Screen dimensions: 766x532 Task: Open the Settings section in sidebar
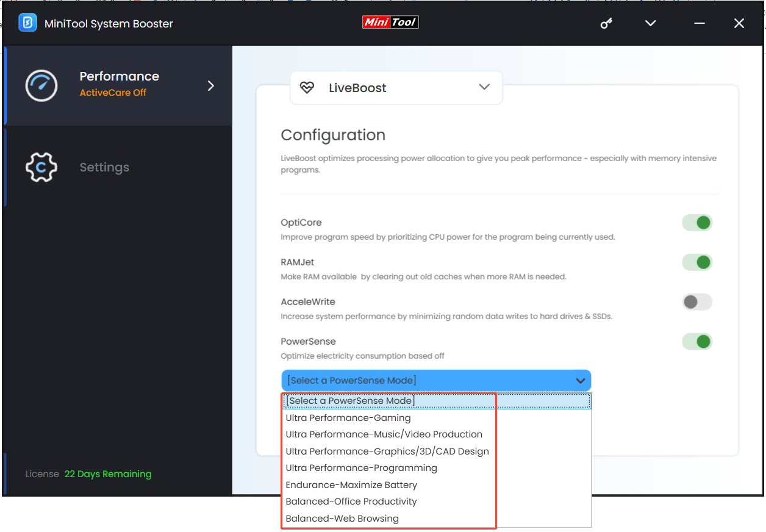coord(118,167)
